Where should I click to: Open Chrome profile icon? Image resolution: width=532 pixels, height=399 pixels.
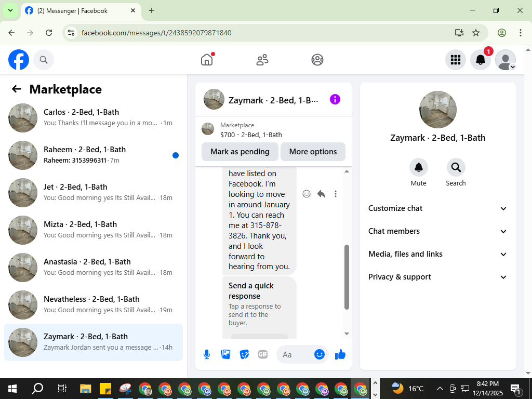(502, 33)
